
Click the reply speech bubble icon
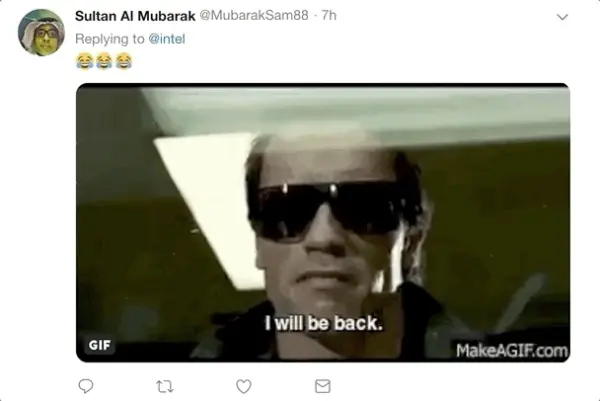tap(86, 386)
